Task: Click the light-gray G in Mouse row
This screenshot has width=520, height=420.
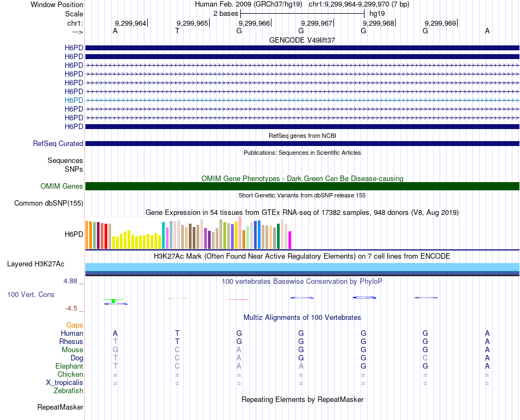Action: click(115, 350)
